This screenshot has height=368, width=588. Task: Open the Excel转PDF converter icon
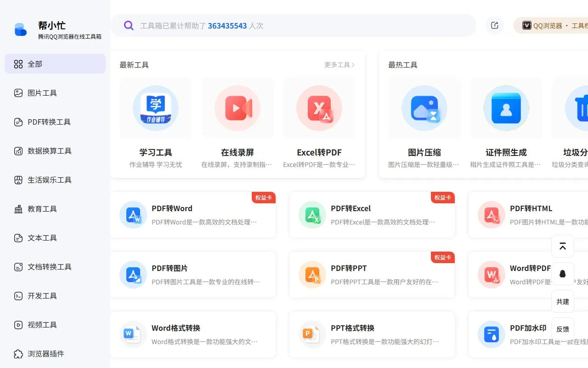pos(319,108)
